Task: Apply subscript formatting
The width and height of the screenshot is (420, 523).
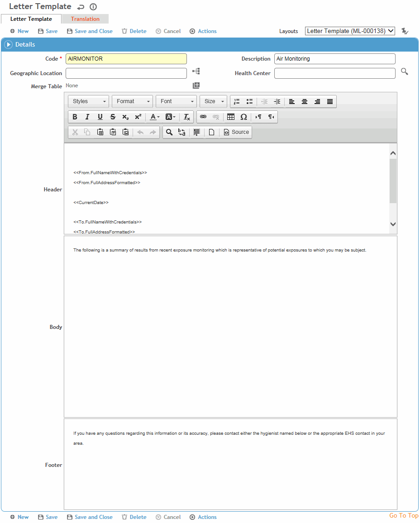Action: (125, 117)
